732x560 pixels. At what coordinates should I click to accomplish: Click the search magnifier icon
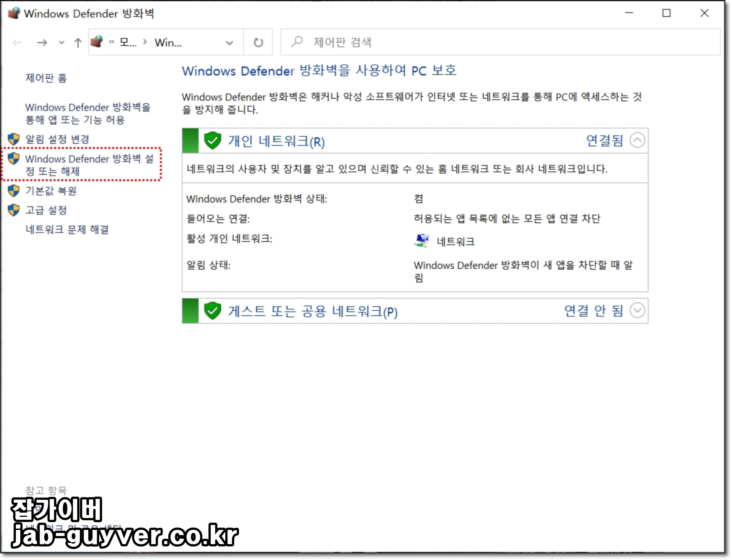pyautogui.click(x=297, y=41)
